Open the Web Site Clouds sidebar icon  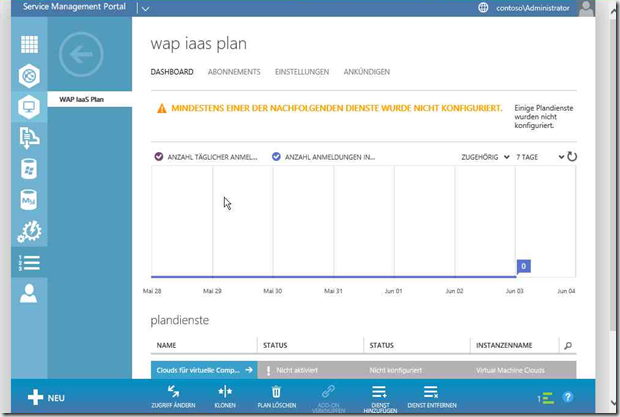point(29,75)
